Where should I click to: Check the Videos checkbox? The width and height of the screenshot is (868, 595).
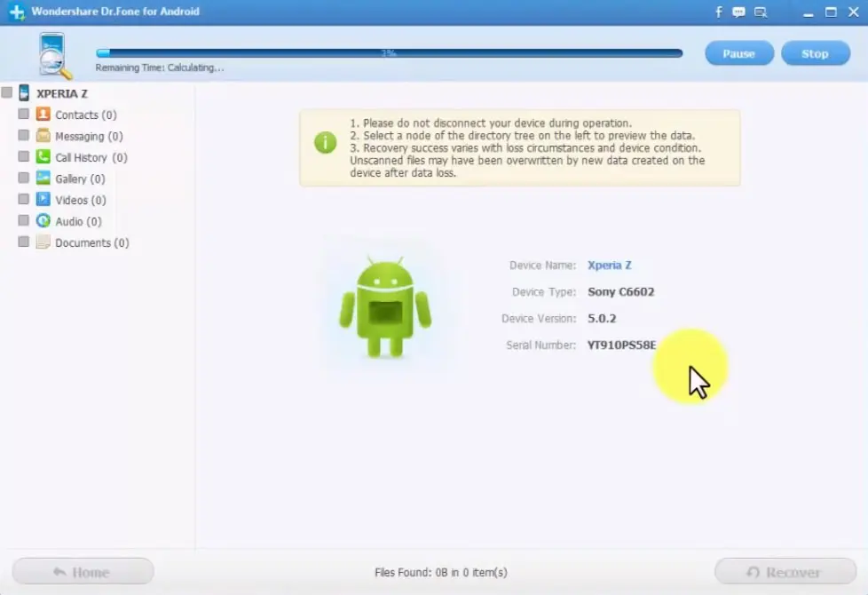[x=23, y=199]
